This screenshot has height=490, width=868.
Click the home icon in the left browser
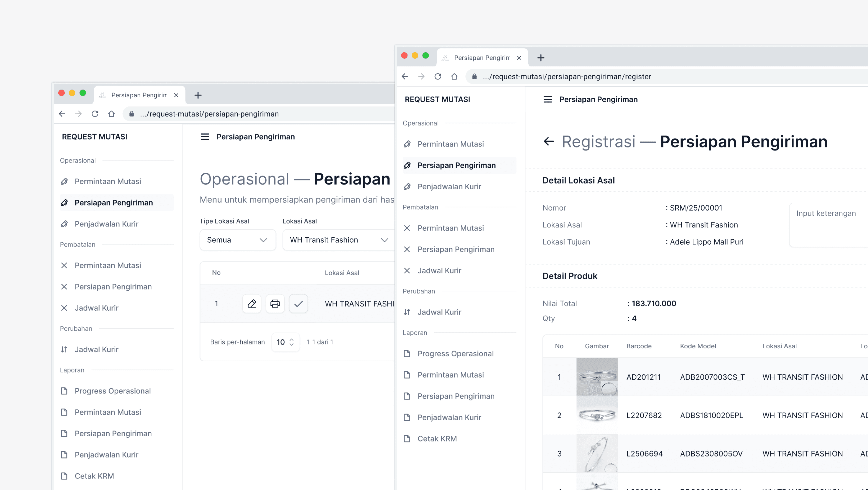tap(111, 114)
